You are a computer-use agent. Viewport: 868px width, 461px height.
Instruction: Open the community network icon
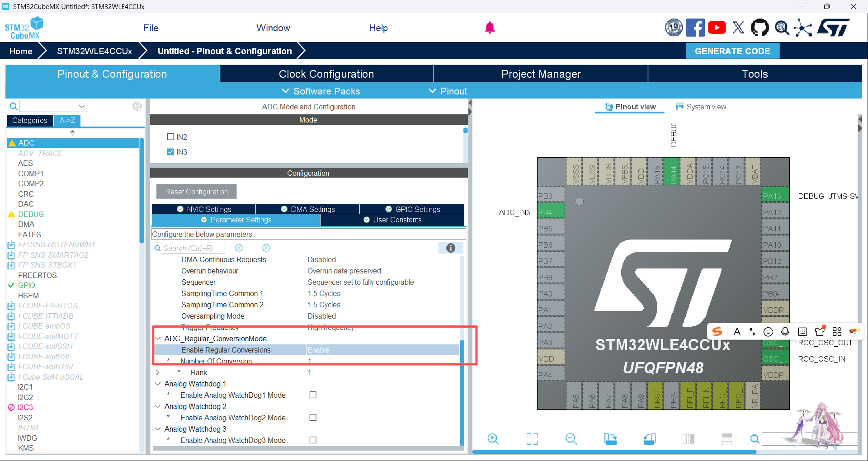(803, 28)
